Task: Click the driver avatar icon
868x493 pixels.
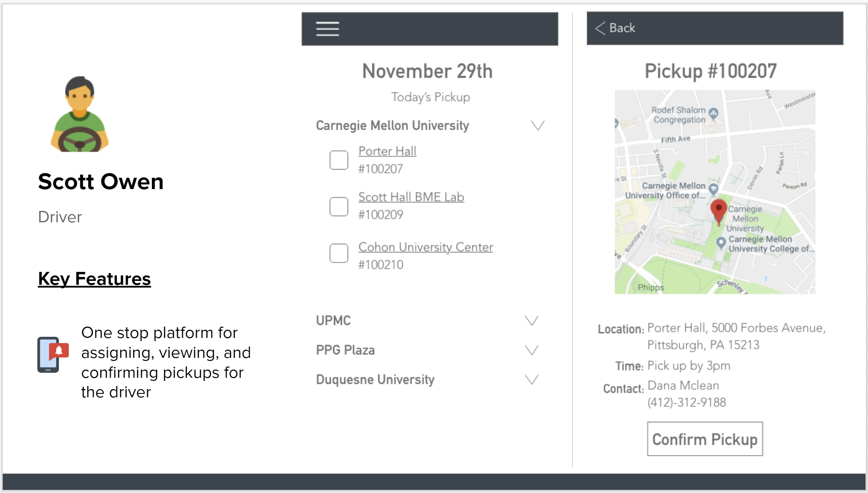Action: click(80, 114)
